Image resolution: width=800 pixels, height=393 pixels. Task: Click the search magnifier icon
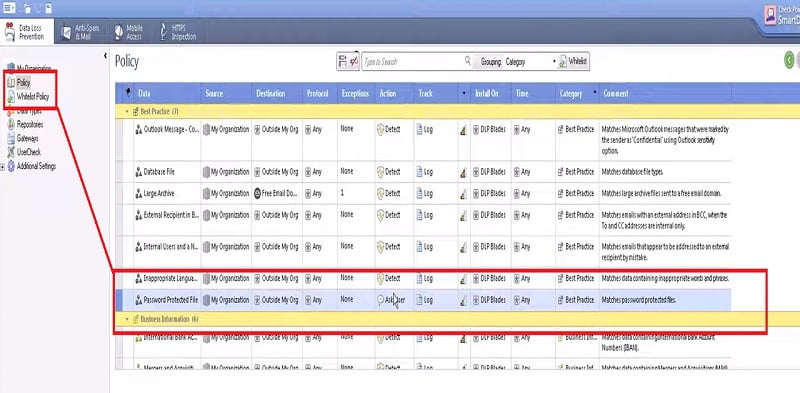(468, 61)
